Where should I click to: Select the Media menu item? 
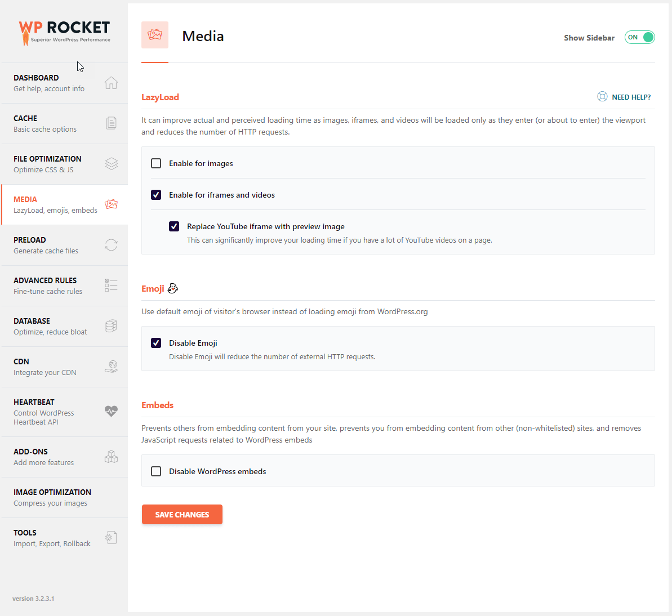(65, 204)
